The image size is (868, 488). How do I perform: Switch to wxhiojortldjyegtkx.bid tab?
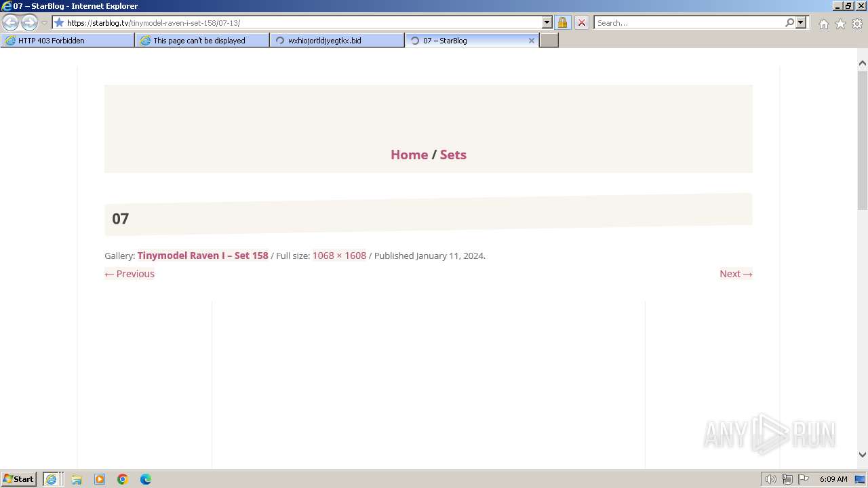click(x=337, y=40)
